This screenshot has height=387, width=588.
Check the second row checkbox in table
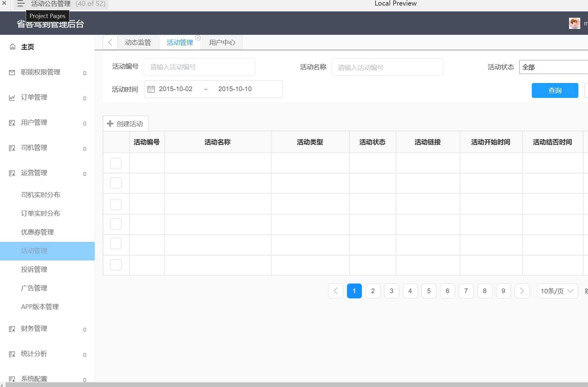point(116,183)
